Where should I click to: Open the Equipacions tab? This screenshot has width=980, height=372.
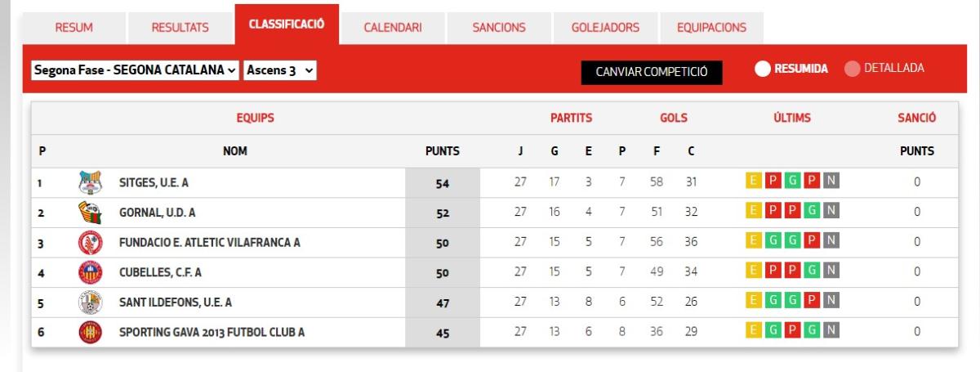click(x=711, y=27)
